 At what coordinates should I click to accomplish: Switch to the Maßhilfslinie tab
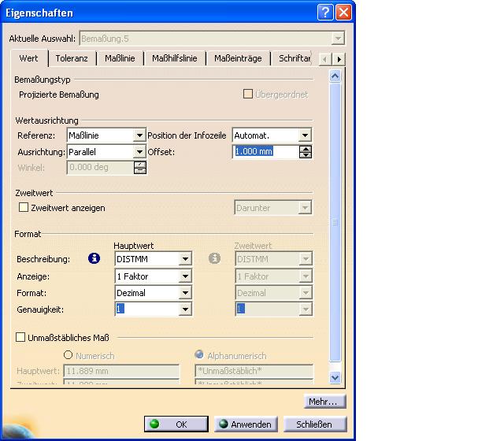click(175, 58)
